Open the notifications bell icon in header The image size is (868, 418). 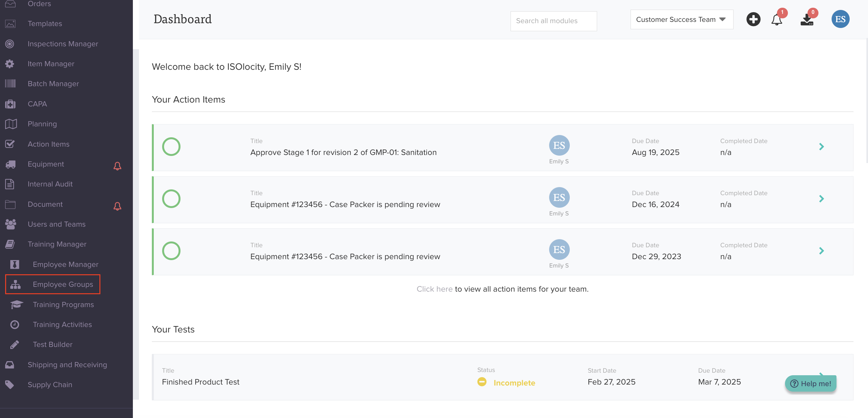coord(777,20)
